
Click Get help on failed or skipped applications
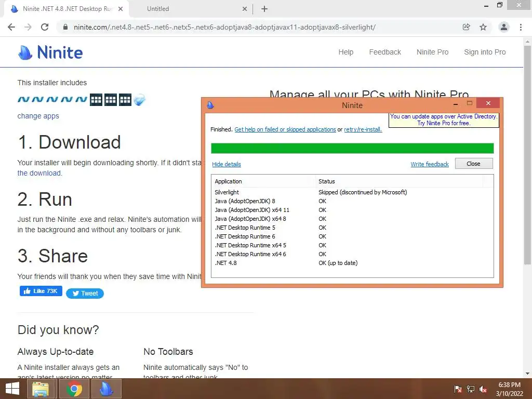pos(285,129)
